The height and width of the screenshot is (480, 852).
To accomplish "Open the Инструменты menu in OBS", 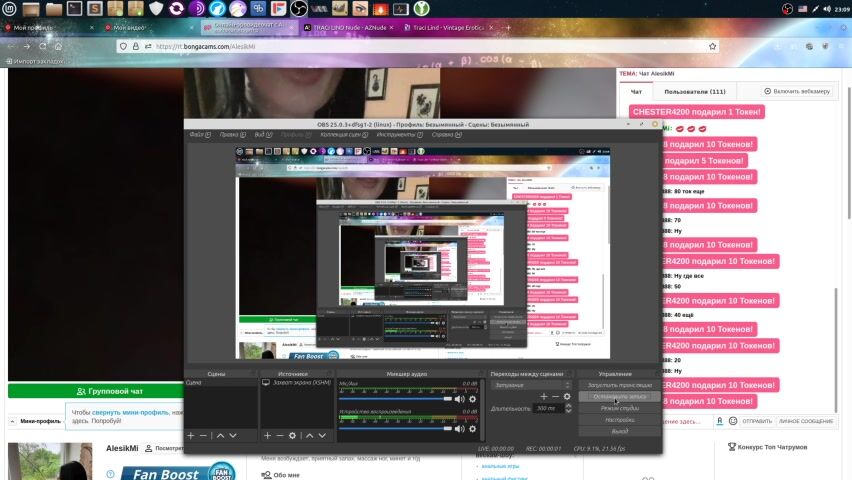I will [x=397, y=134].
